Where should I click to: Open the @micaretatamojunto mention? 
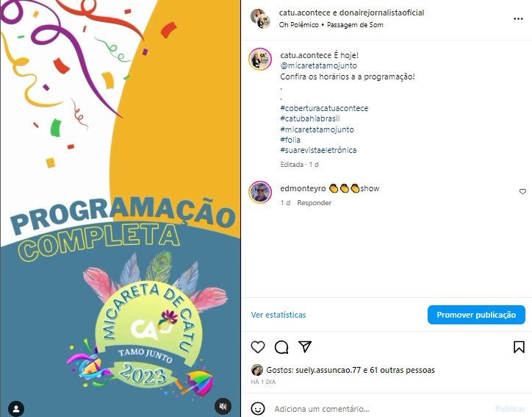pyautogui.click(x=318, y=65)
